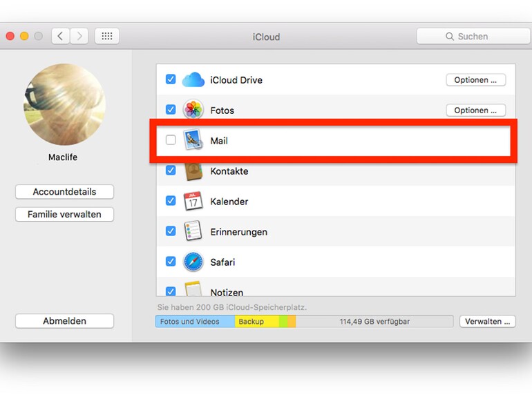This screenshot has height=399, width=532.
Task: Click the Kontakte address book icon
Action: pos(193,171)
